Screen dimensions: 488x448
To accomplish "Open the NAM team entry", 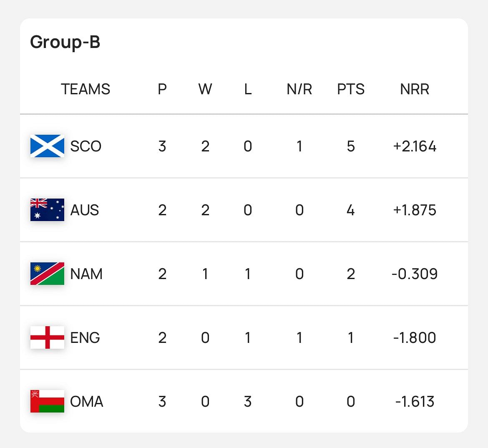I will (x=86, y=274).
